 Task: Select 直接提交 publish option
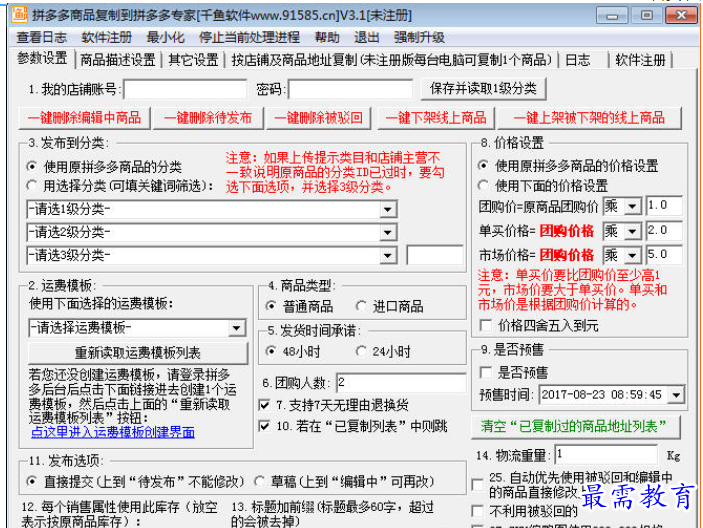32,482
